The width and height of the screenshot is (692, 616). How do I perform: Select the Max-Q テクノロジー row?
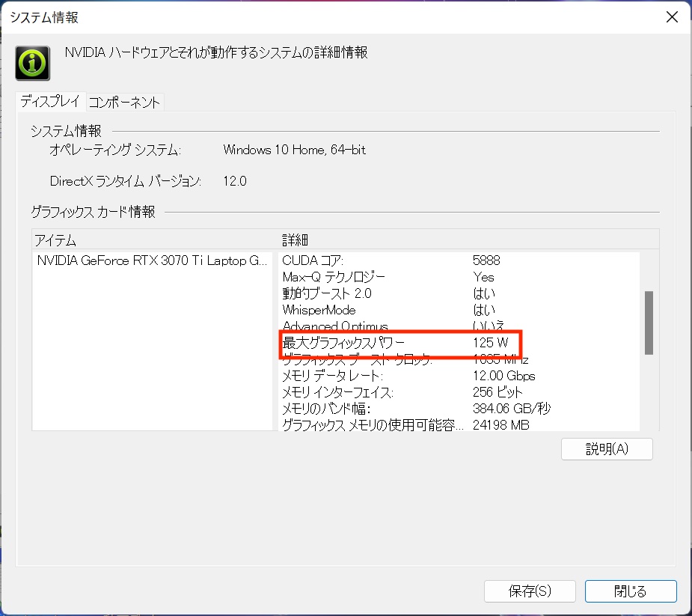tap(459, 277)
